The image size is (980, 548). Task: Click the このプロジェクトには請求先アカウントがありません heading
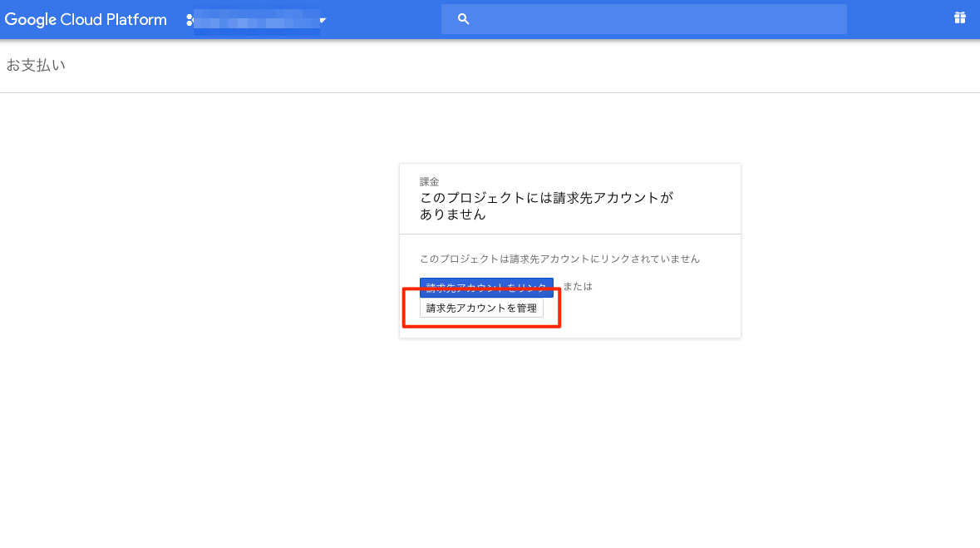click(546, 206)
